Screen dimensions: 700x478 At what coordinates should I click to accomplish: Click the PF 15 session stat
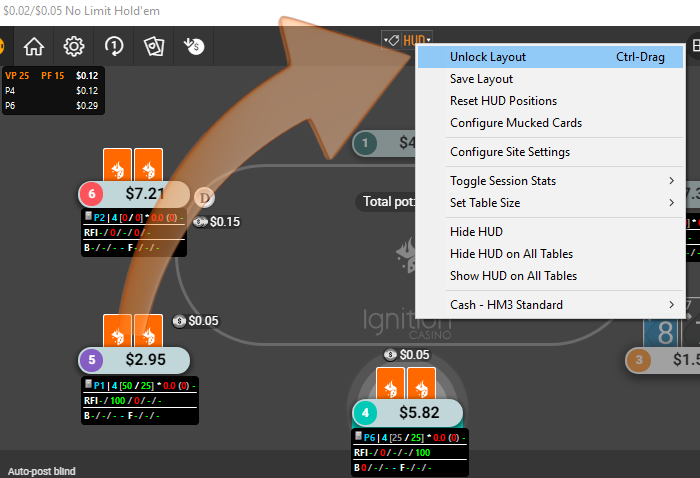(x=53, y=76)
